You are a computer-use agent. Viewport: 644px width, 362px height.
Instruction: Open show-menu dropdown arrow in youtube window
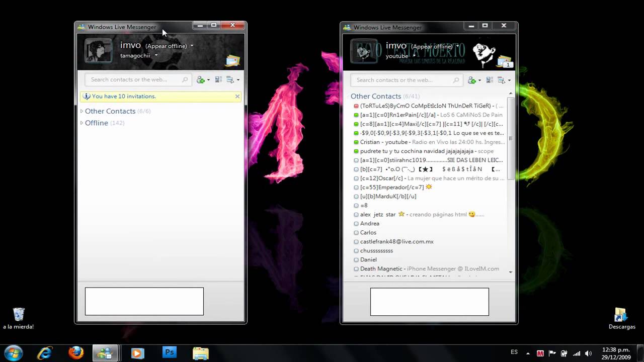tap(509, 80)
